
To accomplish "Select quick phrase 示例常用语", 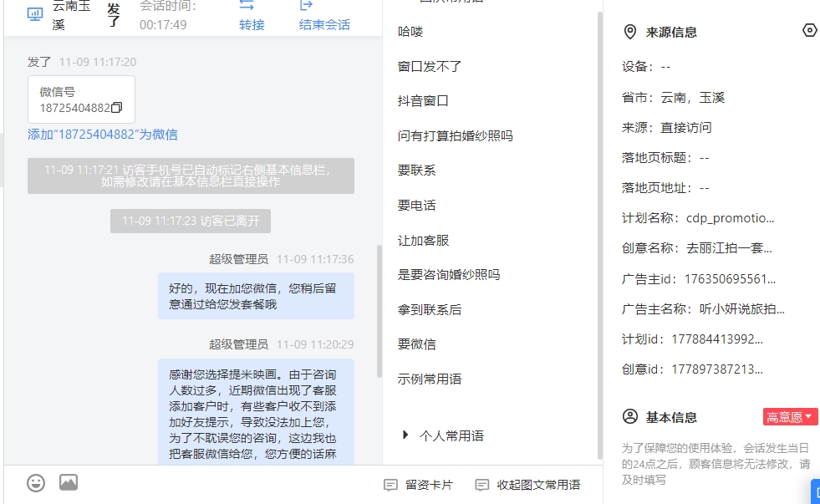I will click(430, 379).
